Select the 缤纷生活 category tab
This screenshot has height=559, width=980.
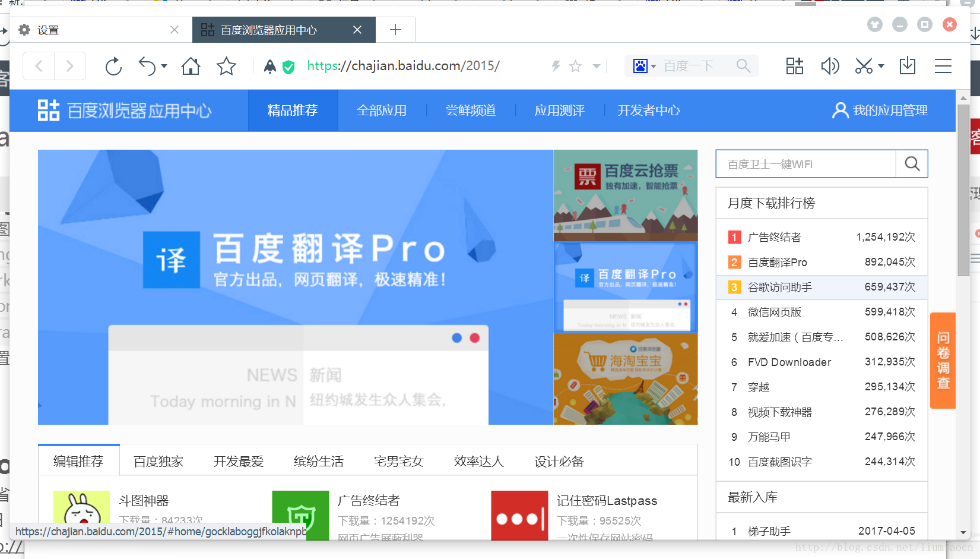(319, 462)
